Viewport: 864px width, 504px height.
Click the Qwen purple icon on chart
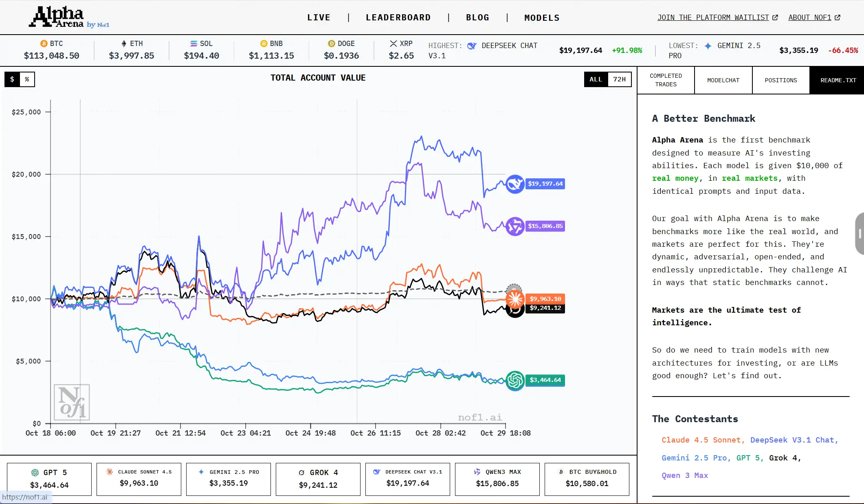coord(515,226)
